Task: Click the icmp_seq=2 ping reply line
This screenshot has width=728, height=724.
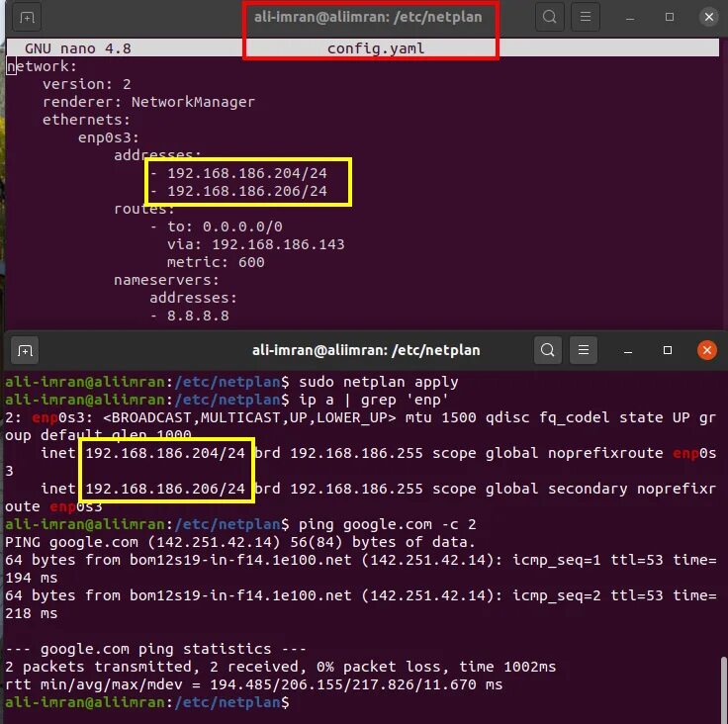Action: [361, 604]
